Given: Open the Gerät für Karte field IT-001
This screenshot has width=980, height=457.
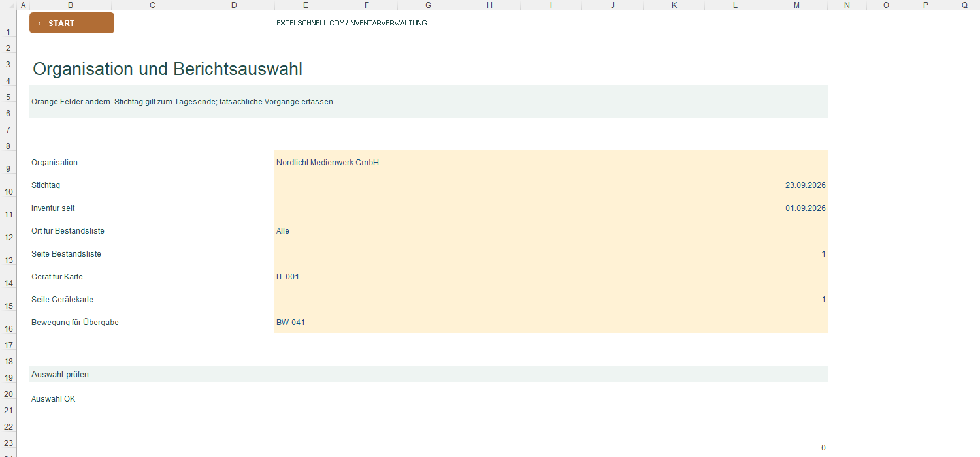Looking at the screenshot, I should 551,276.
